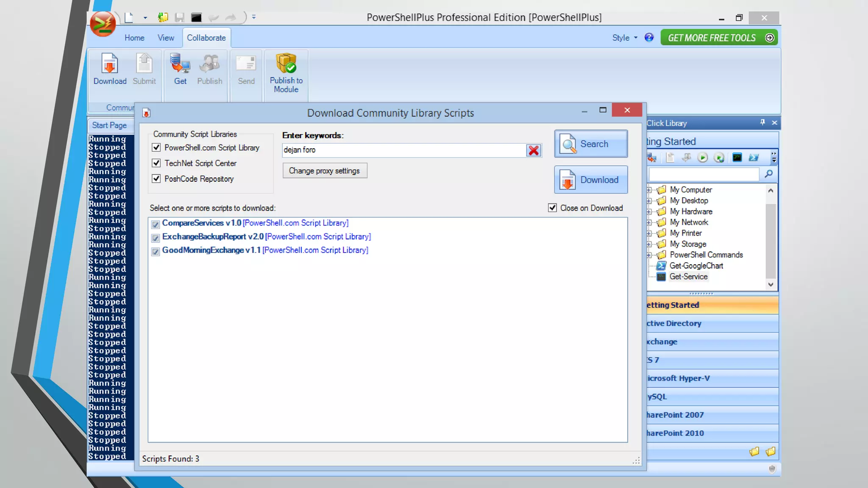Open the View ribbon tab
Image resolution: width=868 pixels, height=488 pixels.
[x=166, y=38]
